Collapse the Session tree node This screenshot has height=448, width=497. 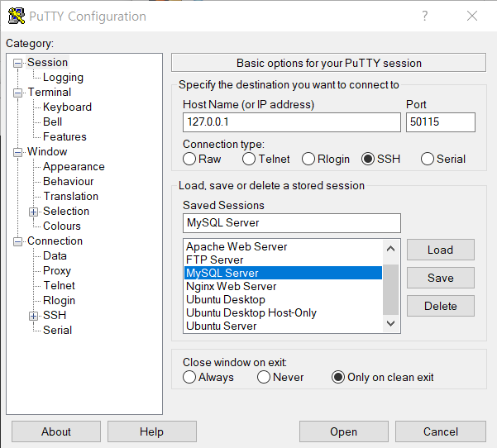coord(17,63)
